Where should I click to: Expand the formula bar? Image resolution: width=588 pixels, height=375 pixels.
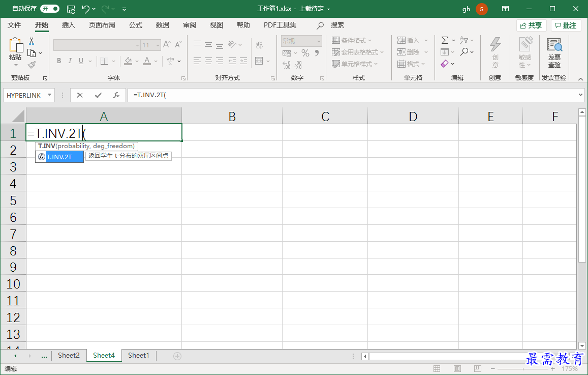pos(581,95)
